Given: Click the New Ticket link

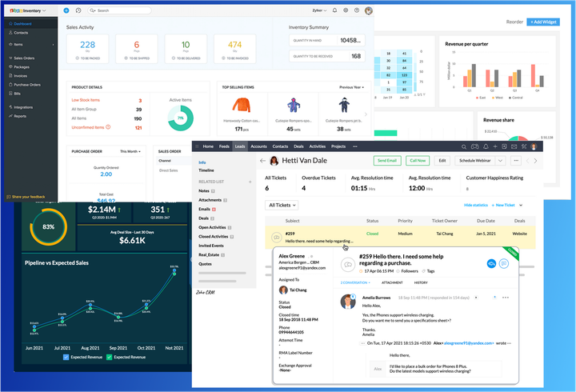Looking at the screenshot, I should pyautogui.click(x=503, y=205).
